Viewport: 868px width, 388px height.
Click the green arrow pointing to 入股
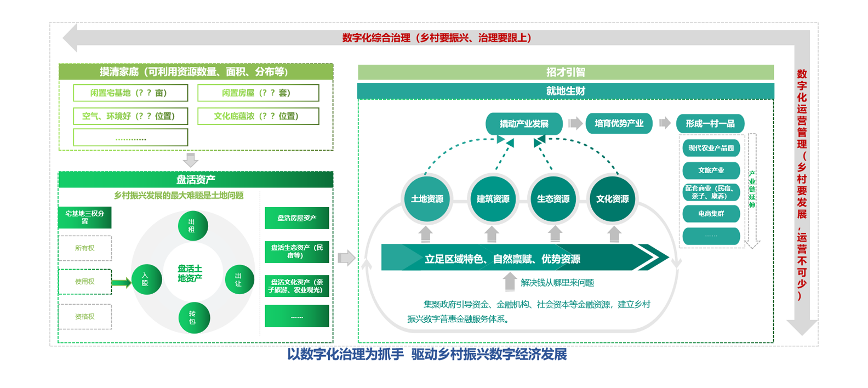pyautogui.click(x=121, y=283)
